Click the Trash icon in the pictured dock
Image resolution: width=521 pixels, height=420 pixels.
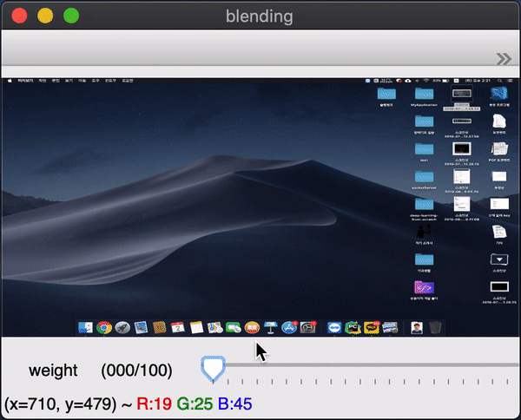(x=435, y=328)
